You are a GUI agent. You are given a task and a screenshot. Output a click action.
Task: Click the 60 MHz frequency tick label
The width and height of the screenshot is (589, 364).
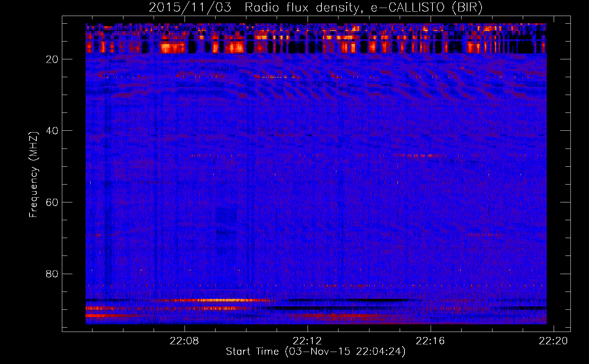52,202
